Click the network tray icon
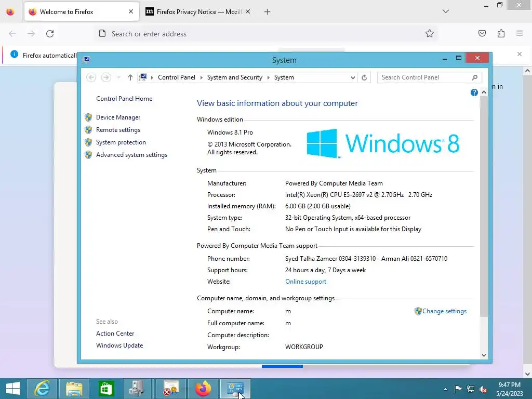 click(x=471, y=389)
